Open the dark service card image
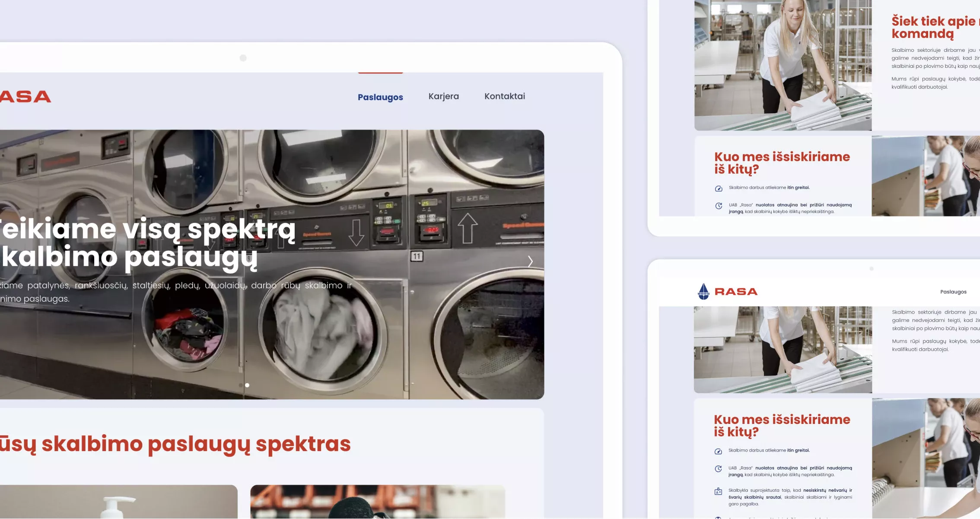Screen dimensions: 980x519 coord(378,502)
